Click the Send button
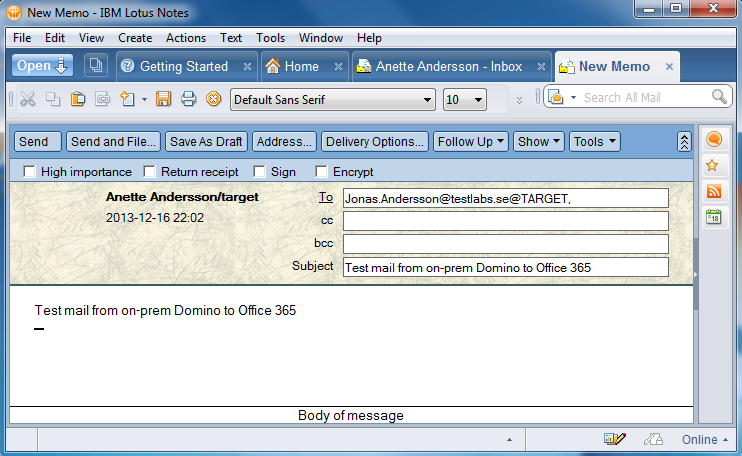This screenshot has height=456, width=742. point(38,141)
